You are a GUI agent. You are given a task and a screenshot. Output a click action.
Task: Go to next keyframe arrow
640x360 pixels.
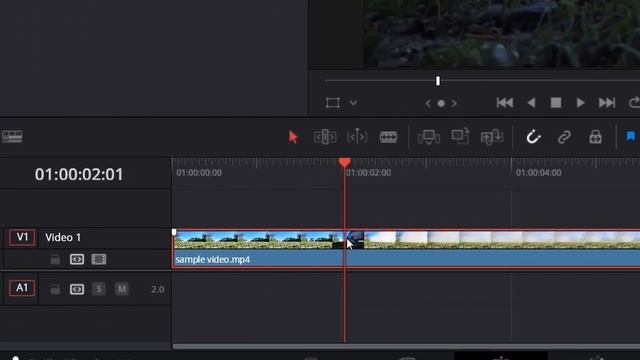pyautogui.click(x=454, y=104)
